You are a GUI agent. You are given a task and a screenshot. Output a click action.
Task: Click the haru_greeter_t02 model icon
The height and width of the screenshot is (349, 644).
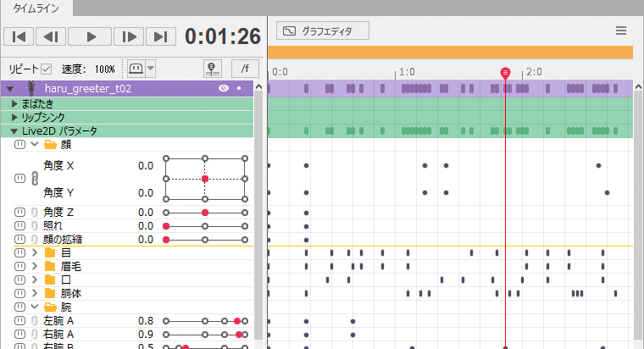click(31, 88)
